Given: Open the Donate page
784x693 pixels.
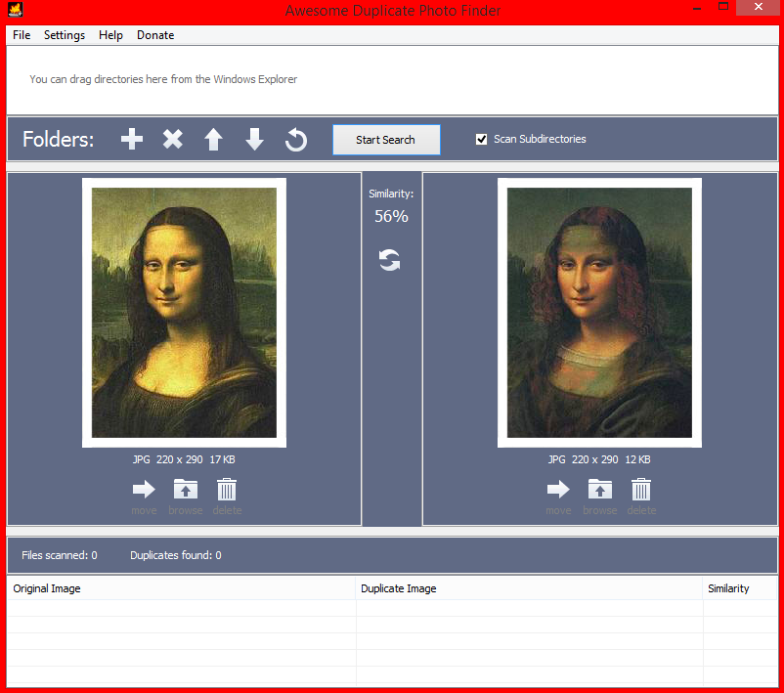Looking at the screenshot, I should tap(154, 35).
